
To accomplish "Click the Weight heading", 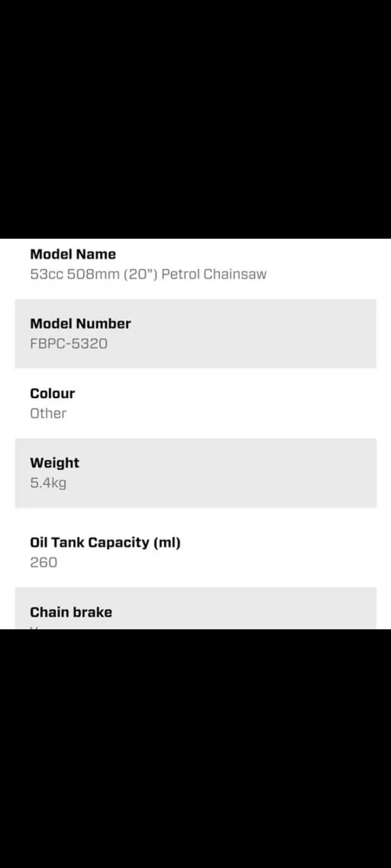I will coord(55,463).
